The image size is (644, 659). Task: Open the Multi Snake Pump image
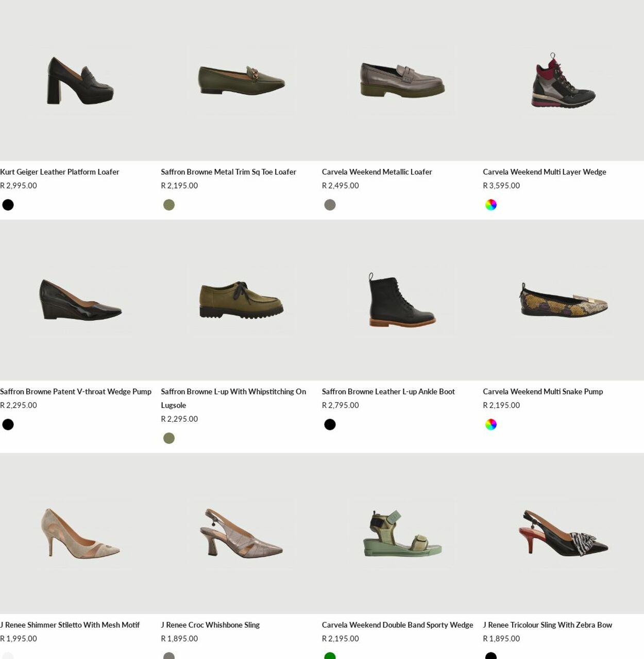point(563,300)
